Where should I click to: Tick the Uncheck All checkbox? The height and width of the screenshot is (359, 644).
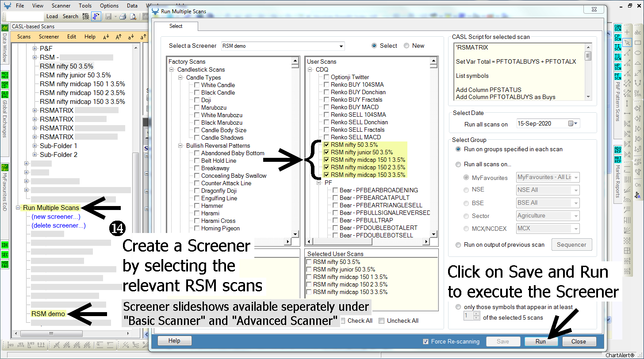382,321
